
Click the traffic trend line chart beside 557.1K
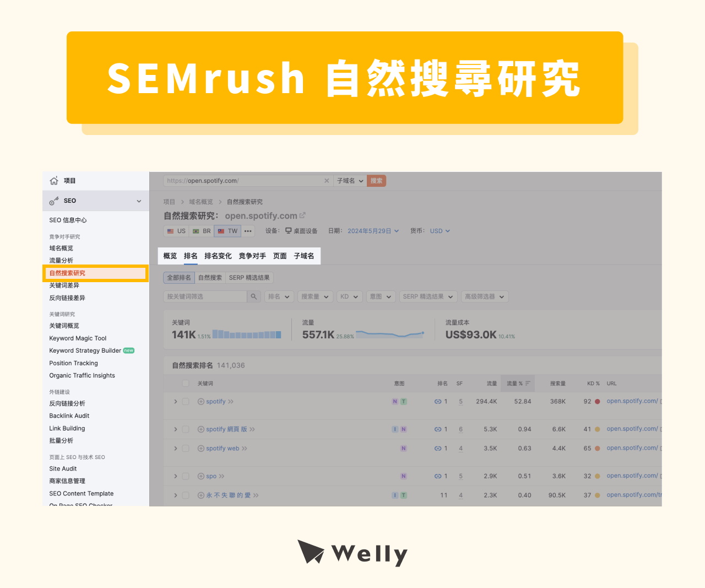coord(390,334)
